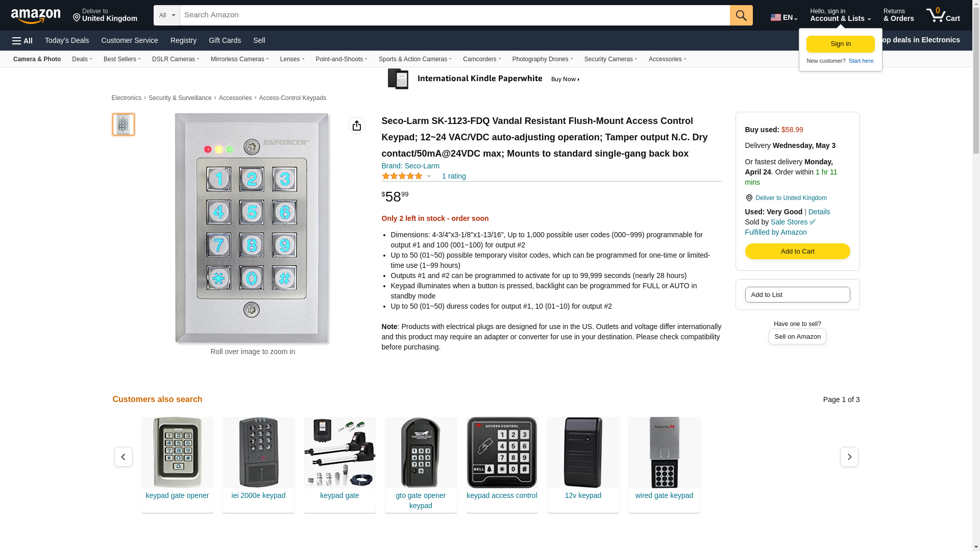Screen dimensions: 980x551
Task: Click the share icon beside product image
Action: 357,126
